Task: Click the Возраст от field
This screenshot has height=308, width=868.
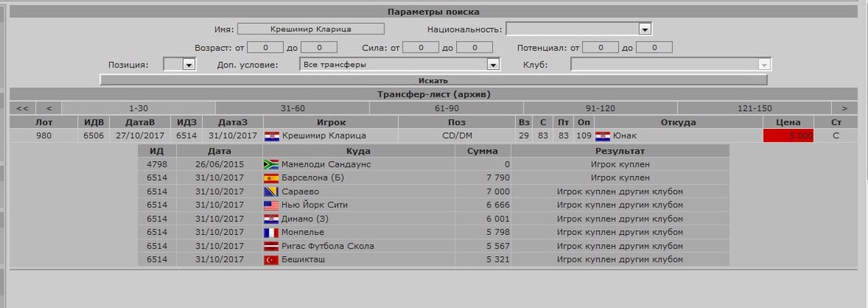Action: pyautogui.click(x=265, y=48)
